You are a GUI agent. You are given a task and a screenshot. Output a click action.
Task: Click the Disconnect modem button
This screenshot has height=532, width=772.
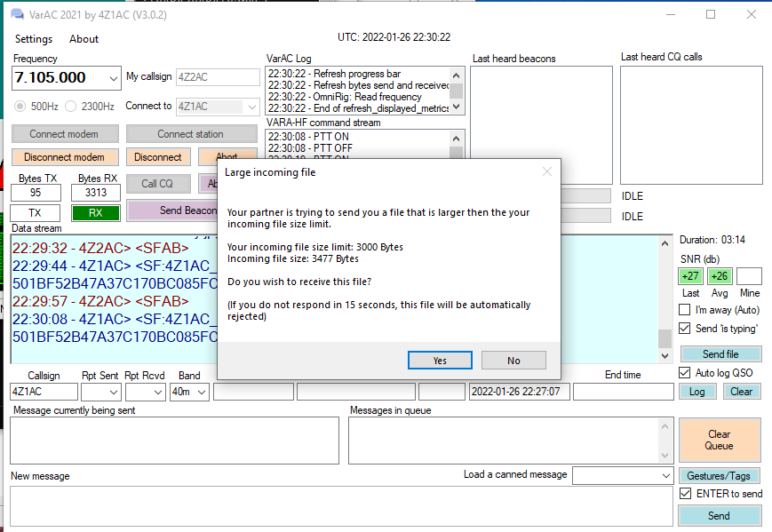[65, 157]
